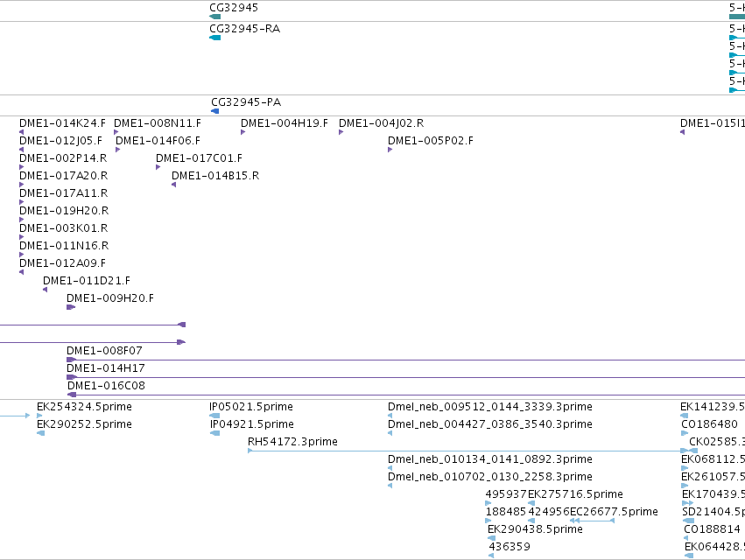
Task: Select feature DME1-017C01.F
Action: (x=199, y=158)
